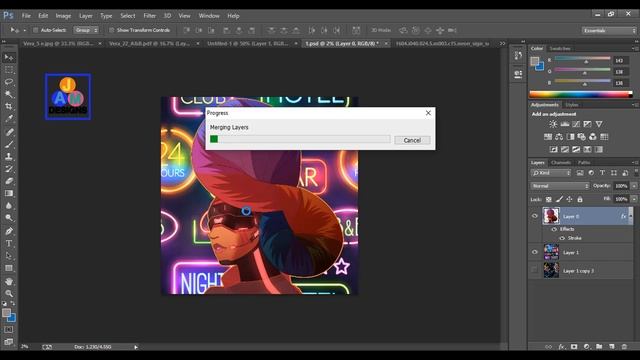Add a Levels adjustment
The height and width of the screenshot is (360, 640).
click(564, 124)
